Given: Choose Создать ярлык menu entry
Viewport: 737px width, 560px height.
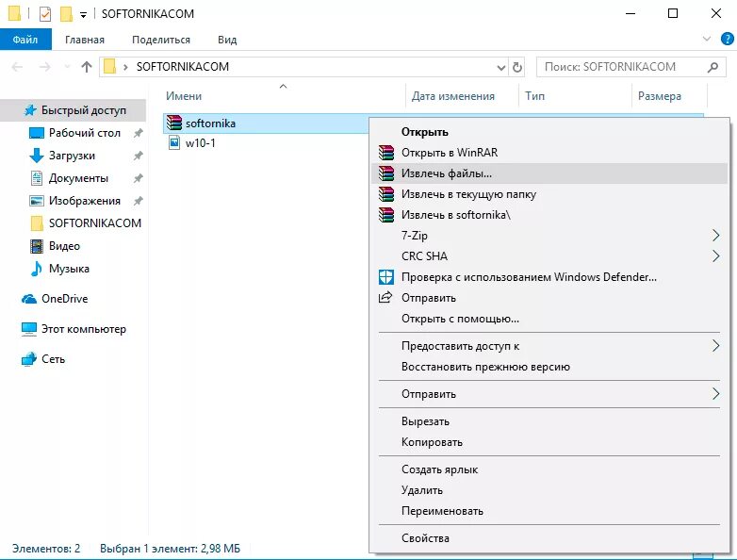Looking at the screenshot, I should click(x=549, y=469).
